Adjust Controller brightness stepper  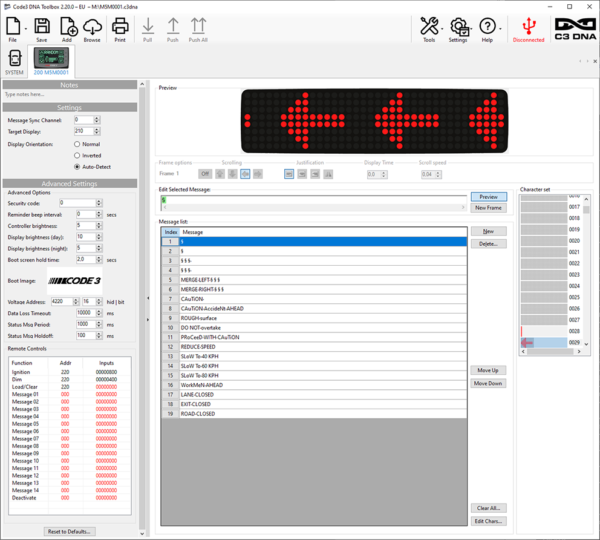point(99,225)
